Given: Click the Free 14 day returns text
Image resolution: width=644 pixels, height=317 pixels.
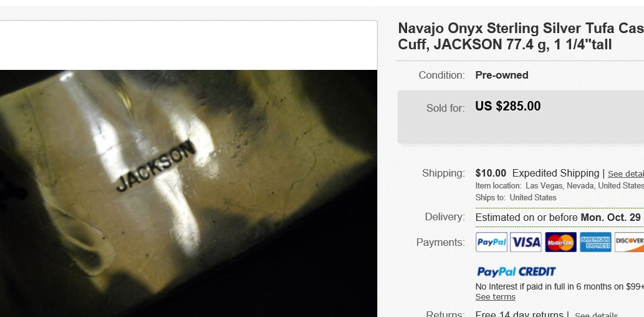Looking at the screenshot, I should (x=519, y=315).
